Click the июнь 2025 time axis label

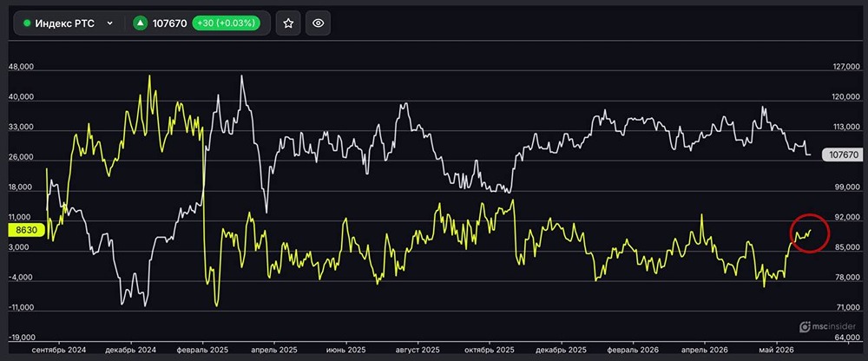tap(346, 351)
